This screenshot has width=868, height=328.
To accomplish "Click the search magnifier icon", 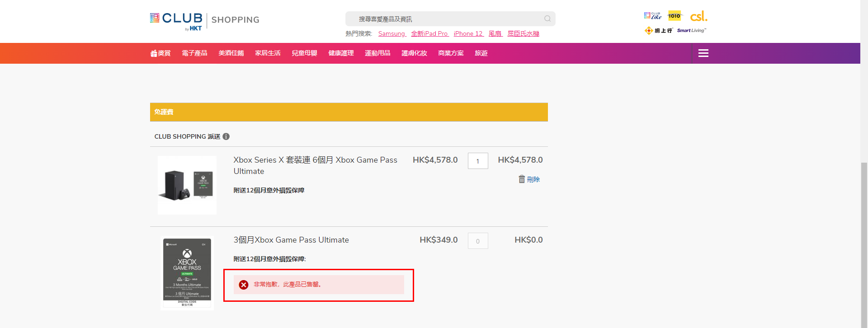I will click(x=547, y=19).
